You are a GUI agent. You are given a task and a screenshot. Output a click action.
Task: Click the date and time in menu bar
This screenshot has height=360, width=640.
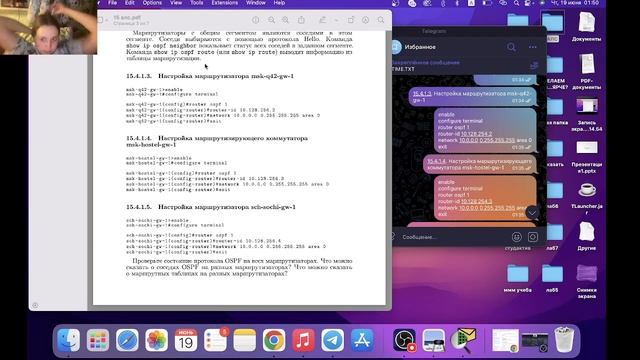pyautogui.click(x=576, y=3)
